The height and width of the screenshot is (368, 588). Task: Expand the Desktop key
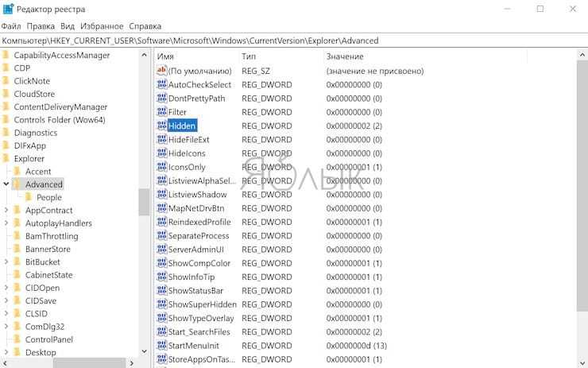point(6,352)
